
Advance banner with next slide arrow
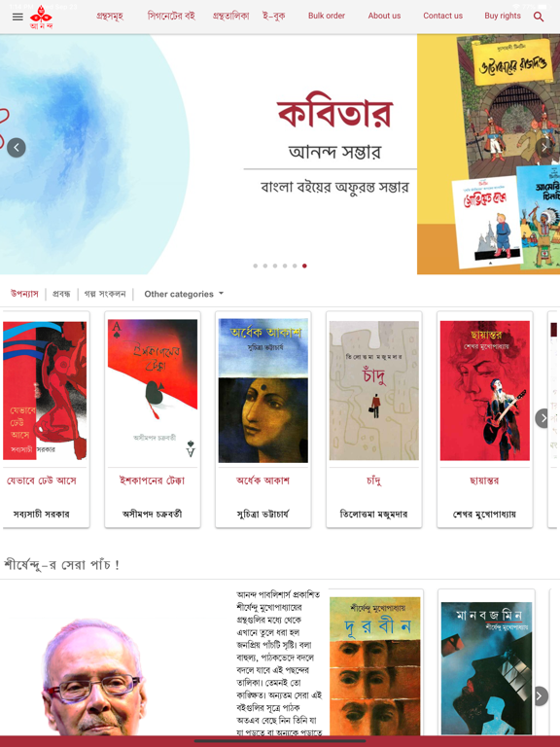point(544,147)
